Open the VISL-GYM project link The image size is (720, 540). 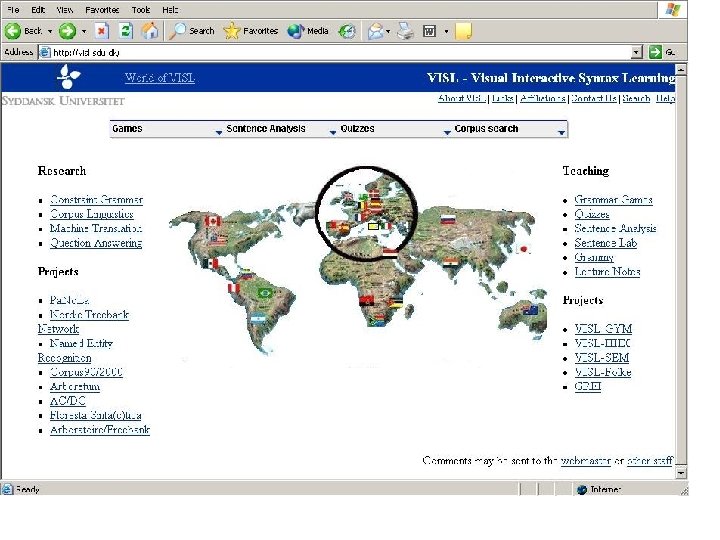coord(603,329)
